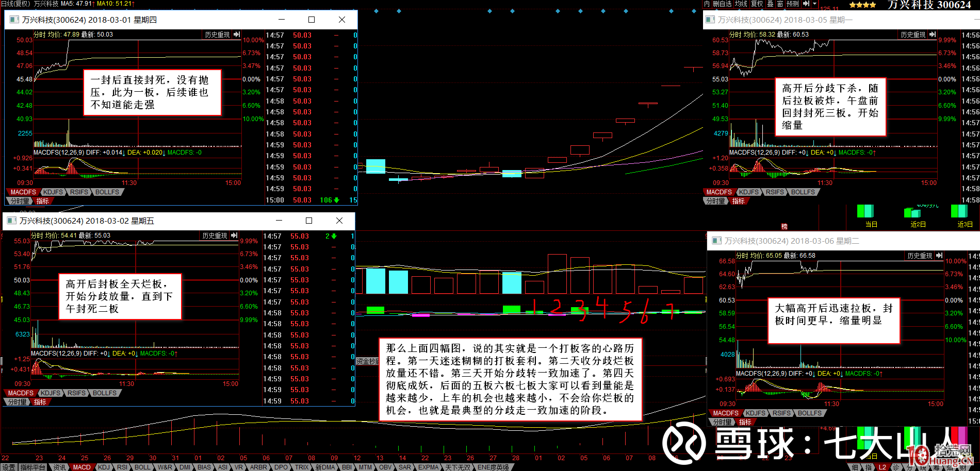
Task: Click 历史重现 in the 2018-03-05 window
Action: point(913,35)
